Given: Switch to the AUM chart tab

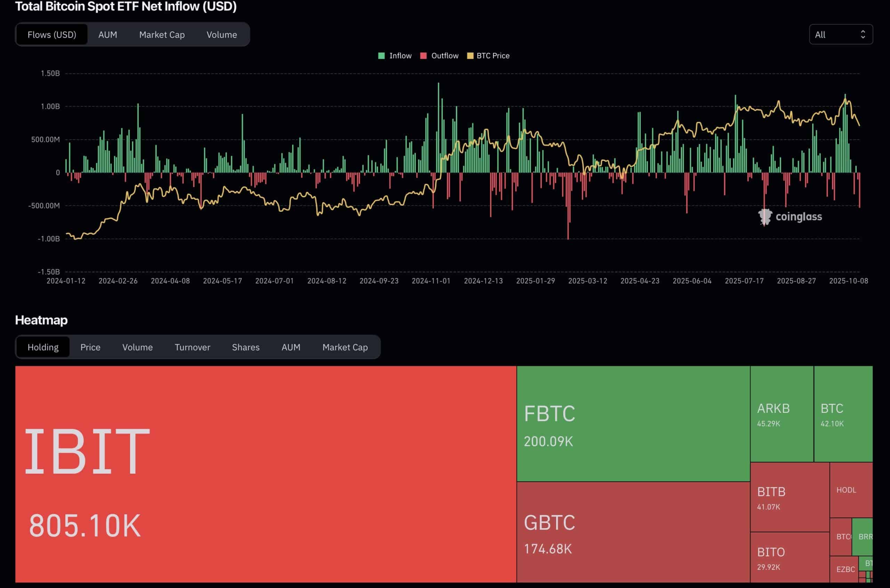Looking at the screenshot, I should coord(108,35).
